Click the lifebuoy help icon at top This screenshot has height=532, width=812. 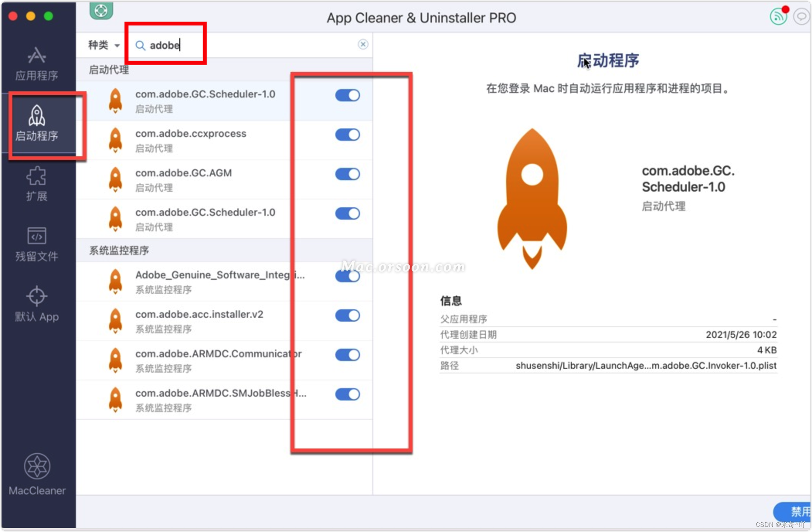[x=101, y=10]
